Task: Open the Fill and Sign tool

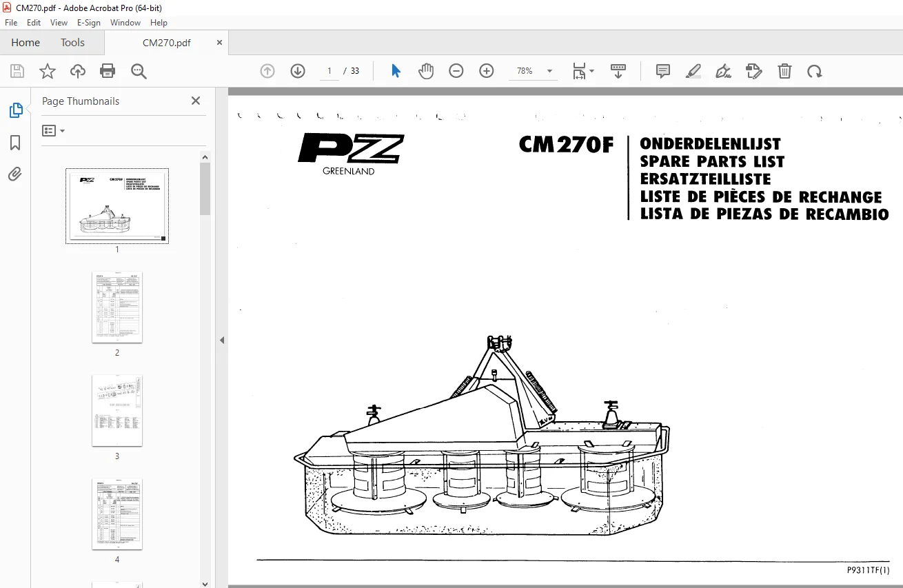Action: point(723,71)
